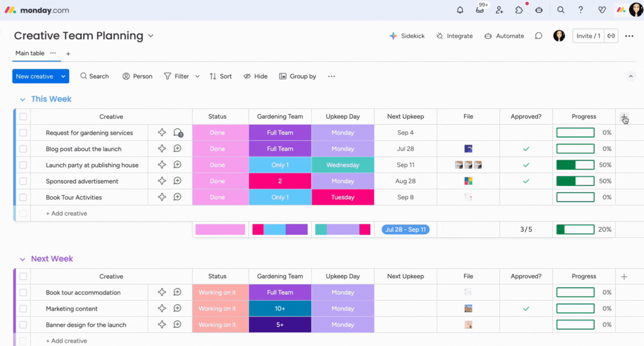
Task: Open updates for Blog post about the launch
Action: [177, 149]
